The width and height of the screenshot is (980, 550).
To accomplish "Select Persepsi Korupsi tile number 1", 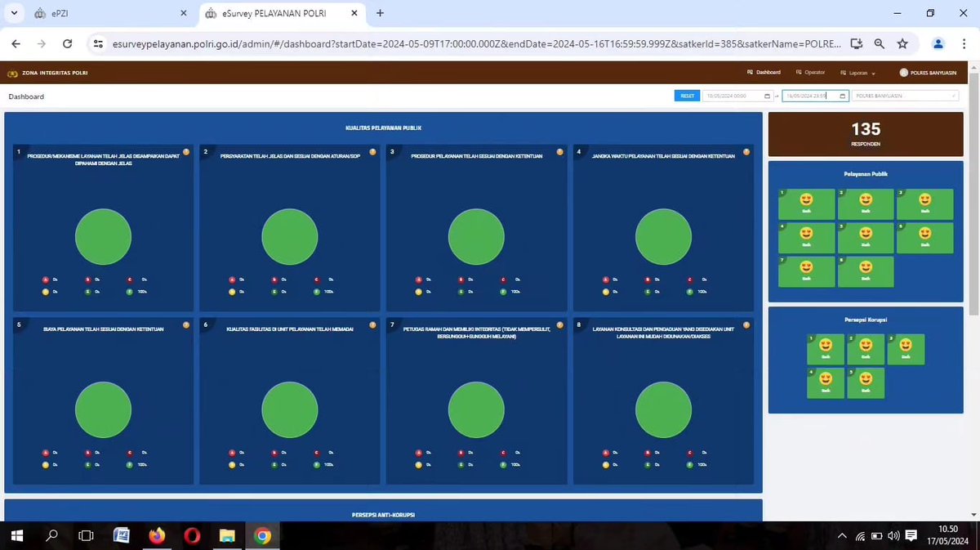I will pos(826,349).
